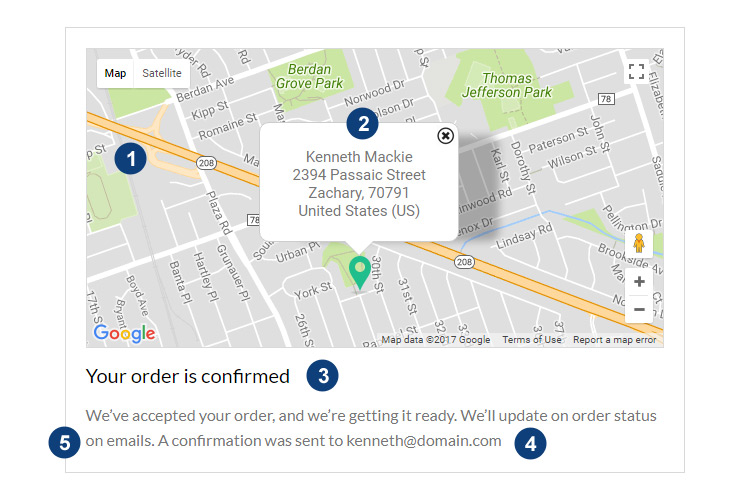This screenshot has height=500, width=750.
Task: Click the green location marker pin
Action: point(360,272)
